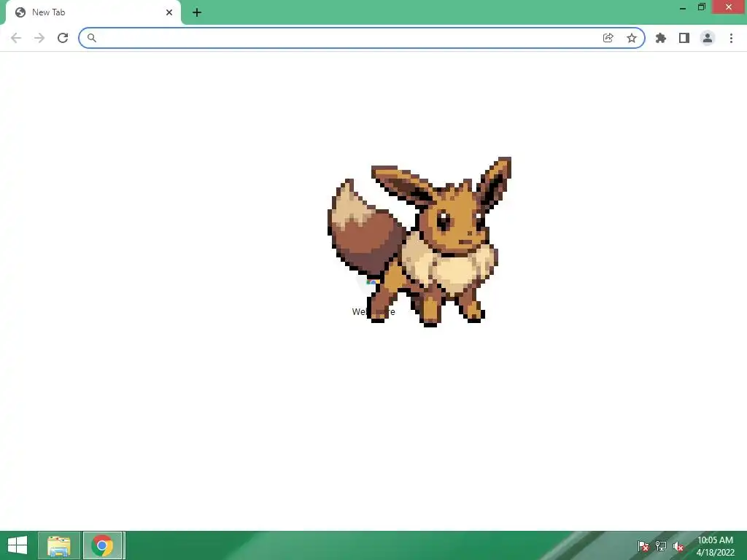Open network status in system tray

click(x=661, y=546)
